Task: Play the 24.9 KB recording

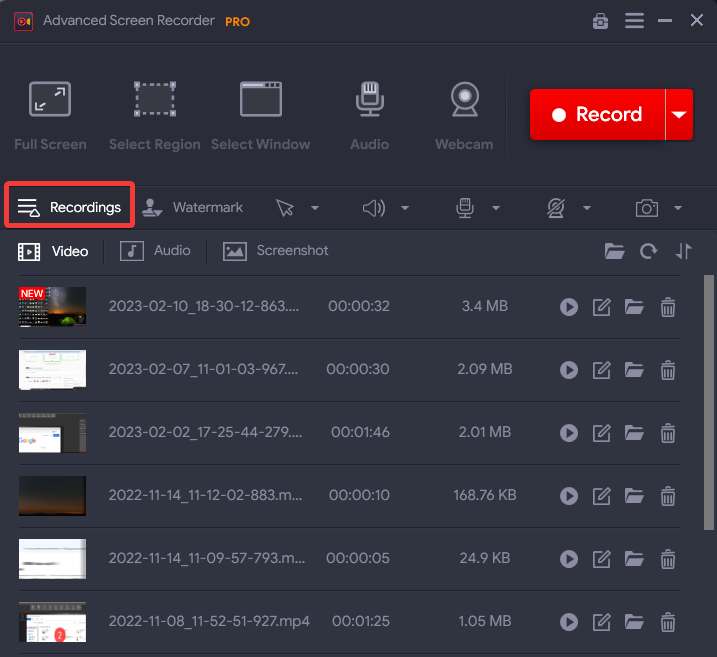Action: point(569,559)
